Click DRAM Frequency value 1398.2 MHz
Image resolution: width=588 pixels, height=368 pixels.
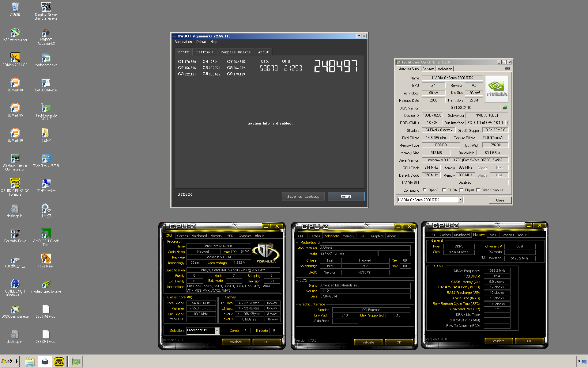pos(497,270)
